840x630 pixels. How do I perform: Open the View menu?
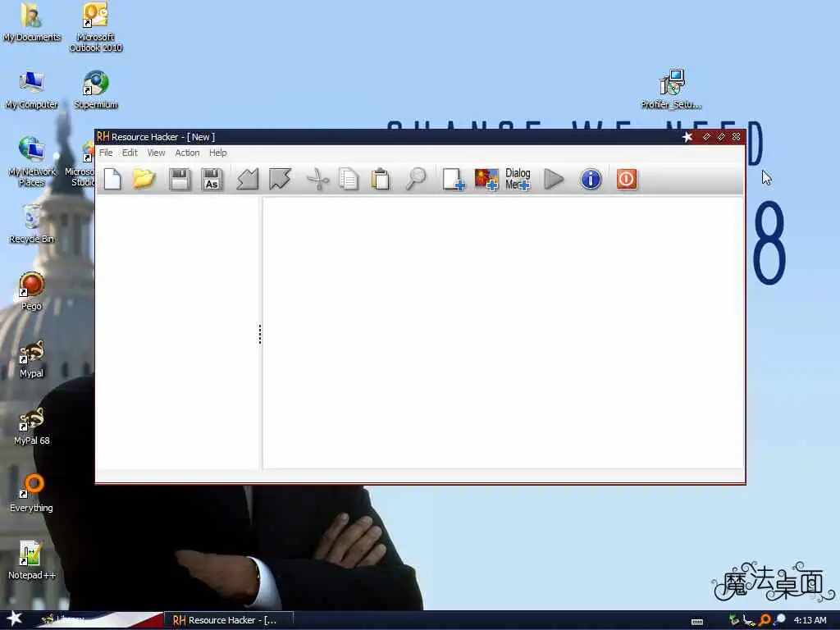(x=156, y=153)
